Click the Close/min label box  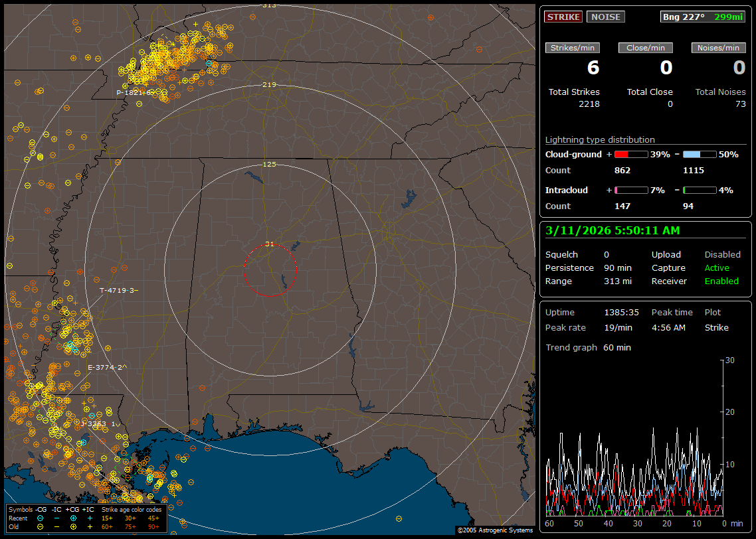[646, 48]
